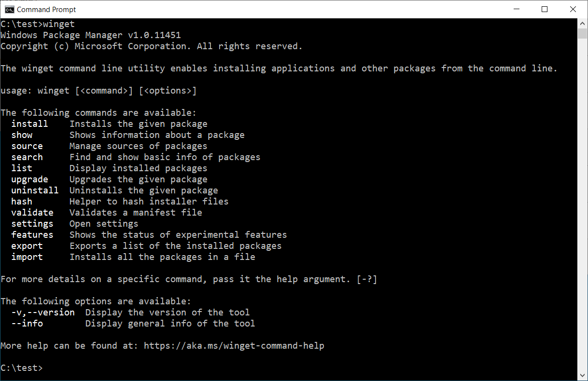Close the Command Prompt window

[x=573, y=9]
